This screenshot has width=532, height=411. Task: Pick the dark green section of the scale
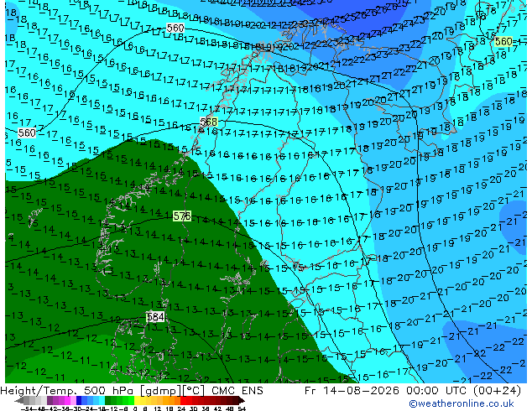click(108, 401)
